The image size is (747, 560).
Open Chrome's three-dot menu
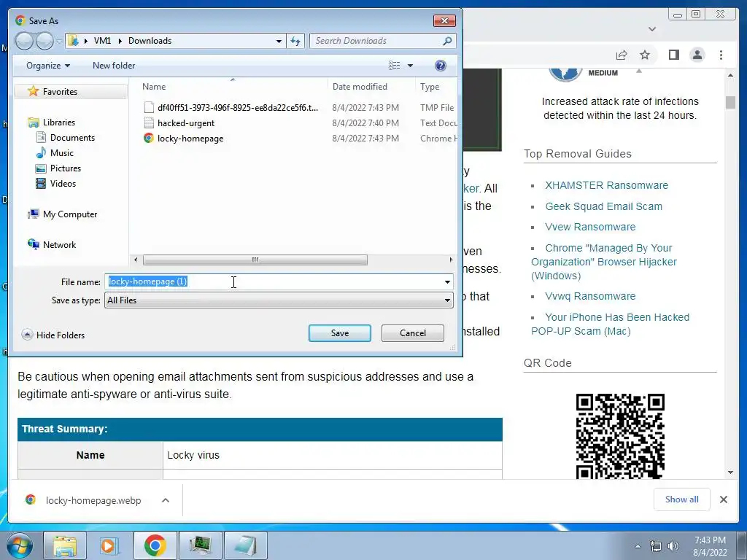(721, 55)
